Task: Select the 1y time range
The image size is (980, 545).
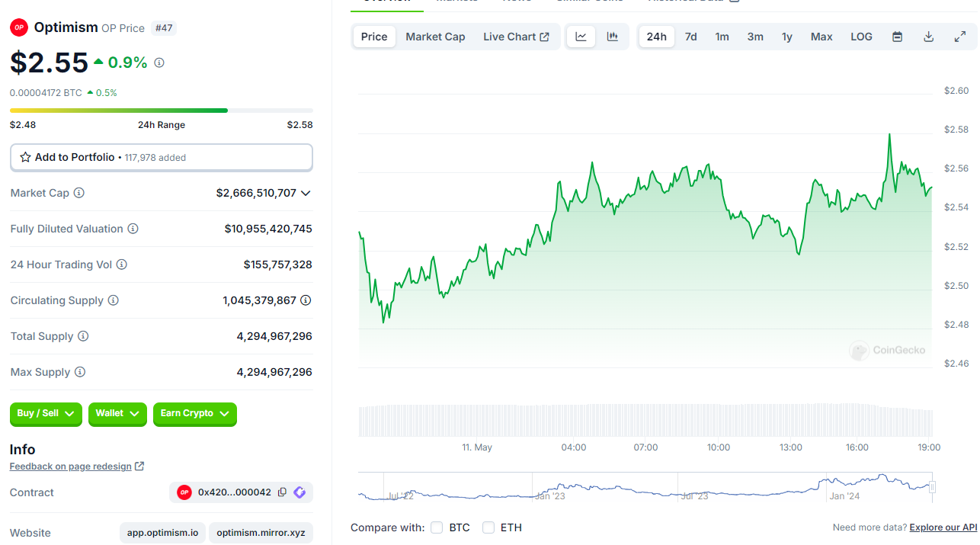Action: pos(787,37)
